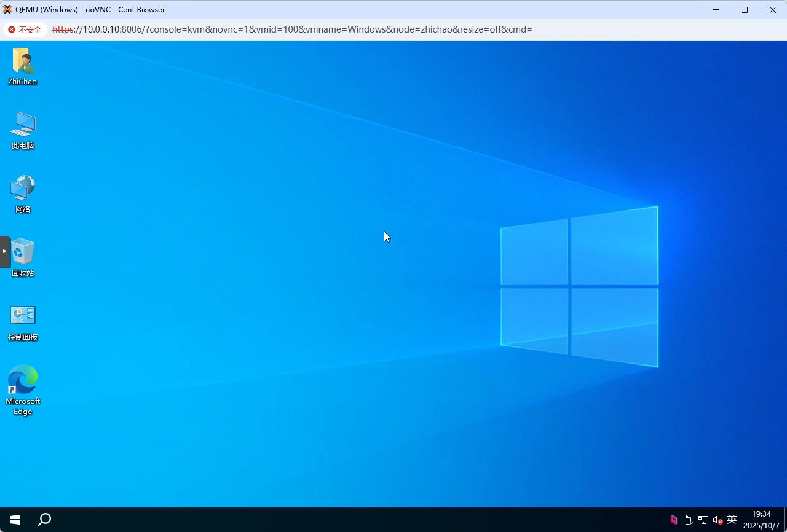Switch input language via the 英 indicator
787x532 pixels.
pos(731,519)
